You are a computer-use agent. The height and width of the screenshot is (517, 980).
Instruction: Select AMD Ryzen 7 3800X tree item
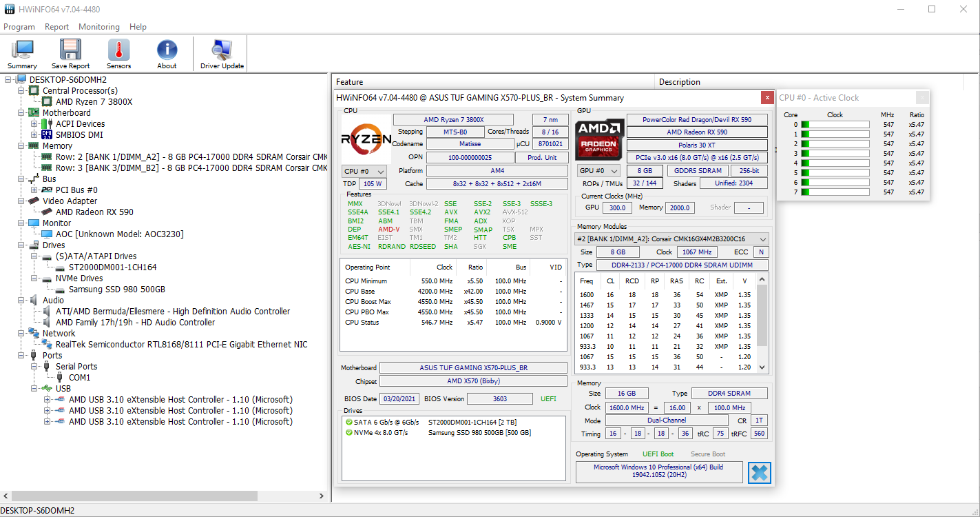coord(94,101)
